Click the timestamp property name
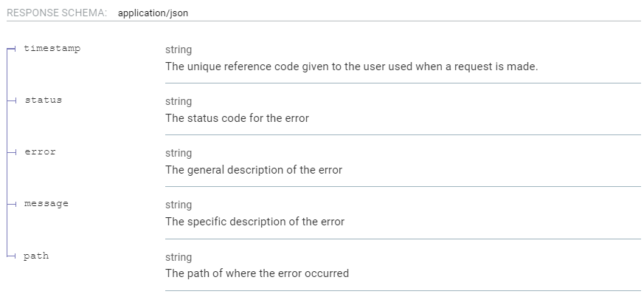 [52, 49]
